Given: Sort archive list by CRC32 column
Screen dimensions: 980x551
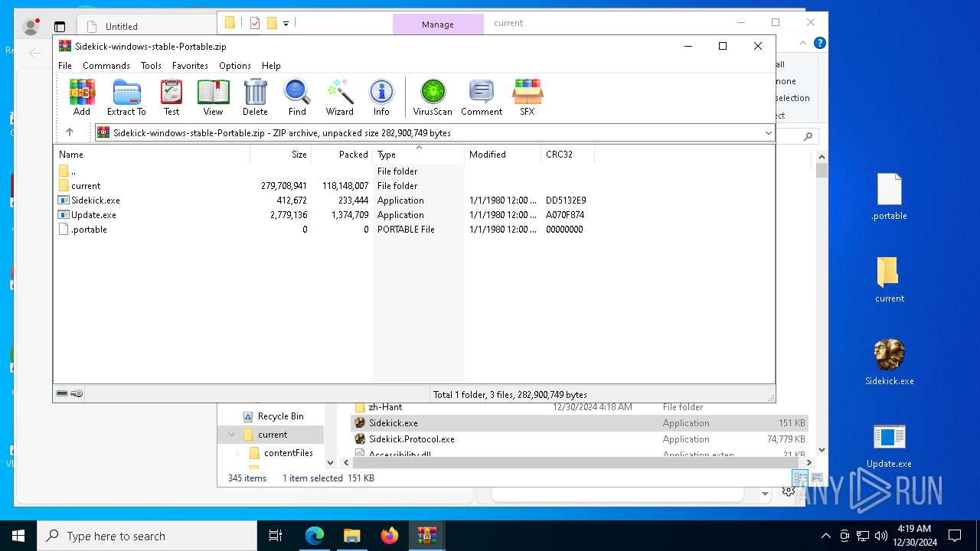Looking at the screenshot, I should [568, 154].
